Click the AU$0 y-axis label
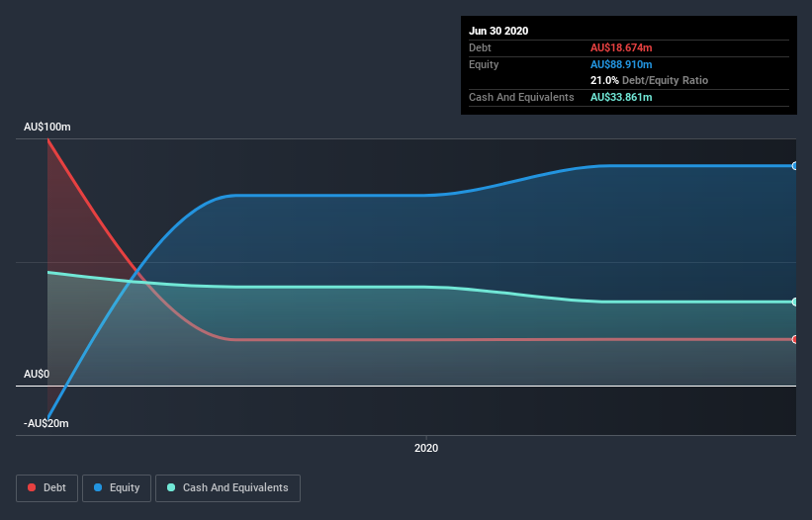812x520 pixels. (x=37, y=374)
